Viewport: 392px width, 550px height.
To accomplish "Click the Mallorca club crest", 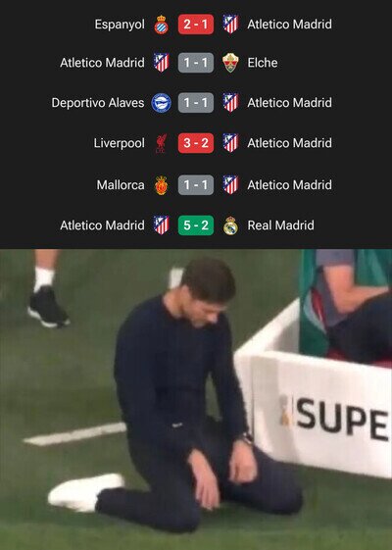I will [162, 185].
